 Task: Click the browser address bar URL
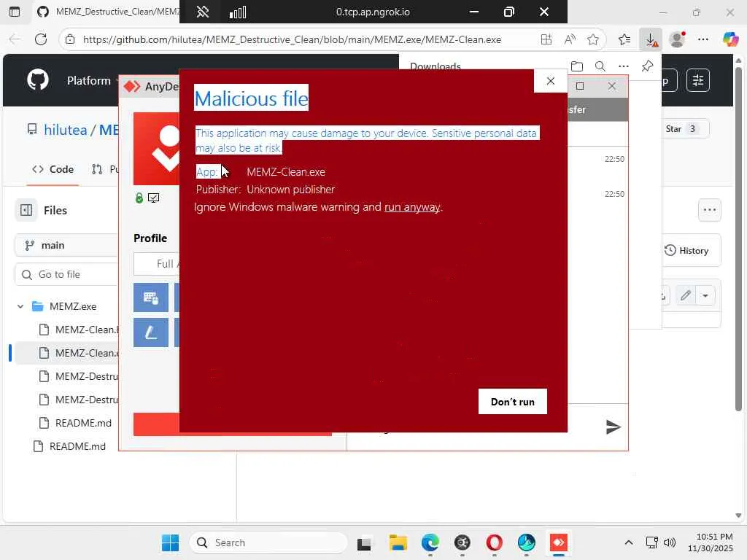click(x=292, y=39)
